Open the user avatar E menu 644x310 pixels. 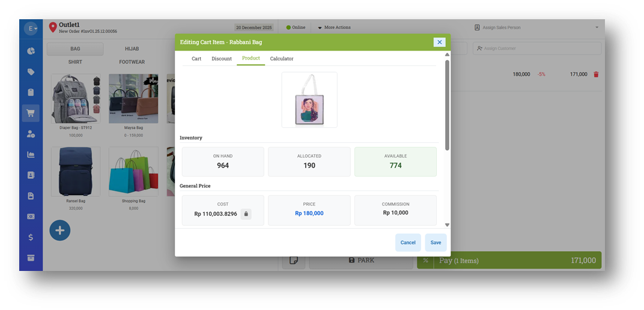31,29
